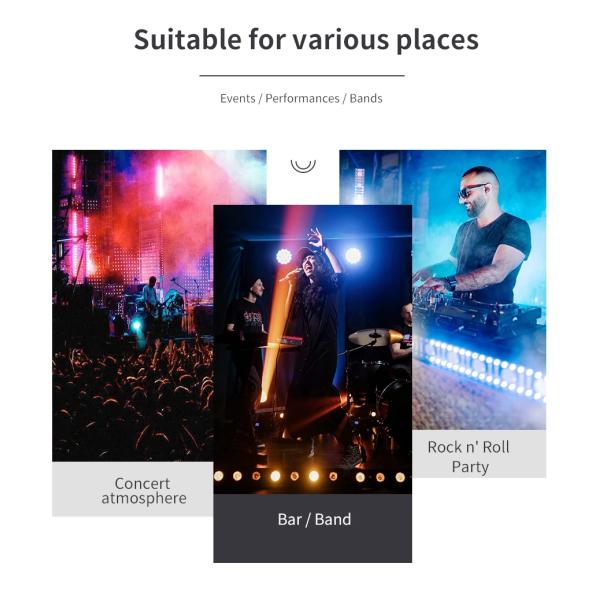Click the Concert atmosphere caption
Image resolution: width=600 pixels, height=600 pixels.
click(x=143, y=491)
